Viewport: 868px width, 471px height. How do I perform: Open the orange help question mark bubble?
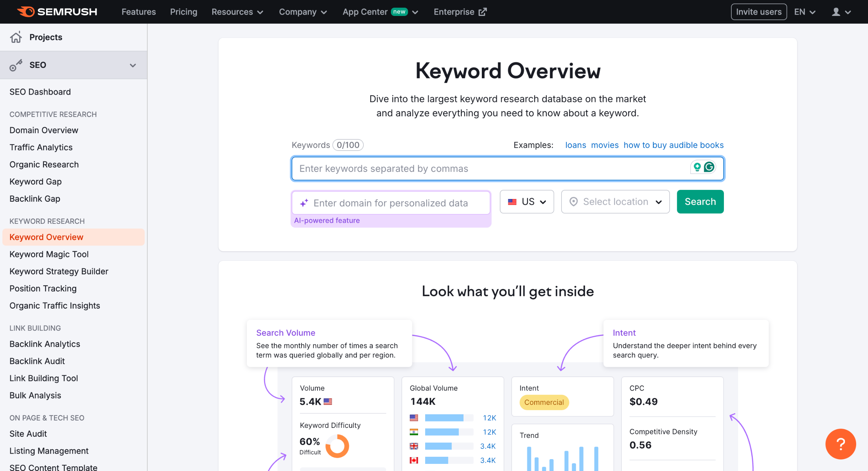coord(840,444)
